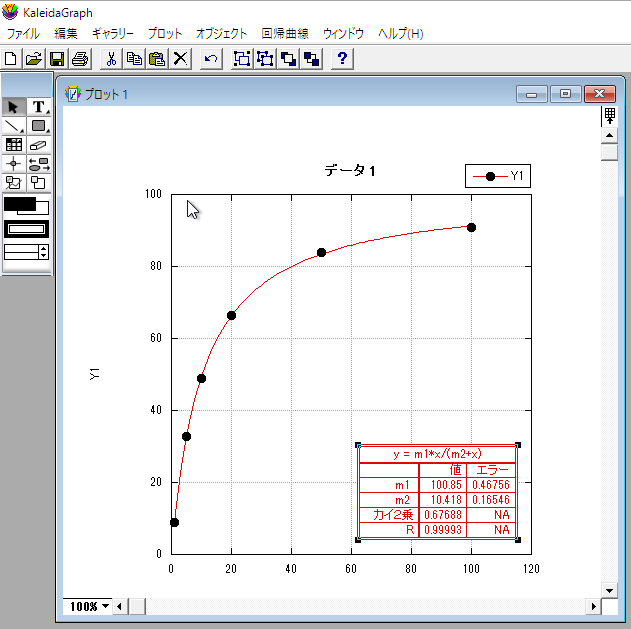Image resolution: width=631 pixels, height=629 pixels.
Task: Click the Group objects toolbar icon
Action: click(x=242, y=59)
